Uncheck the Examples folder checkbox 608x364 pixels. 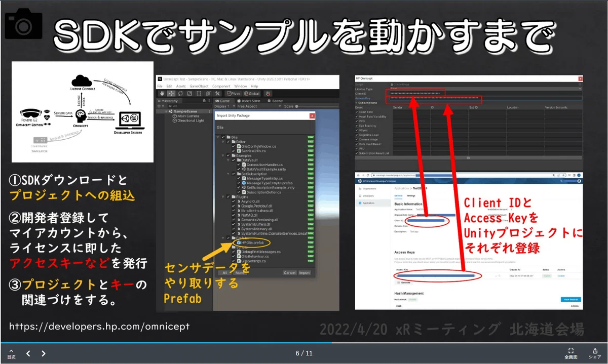pyautogui.click(x=228, y=155)
